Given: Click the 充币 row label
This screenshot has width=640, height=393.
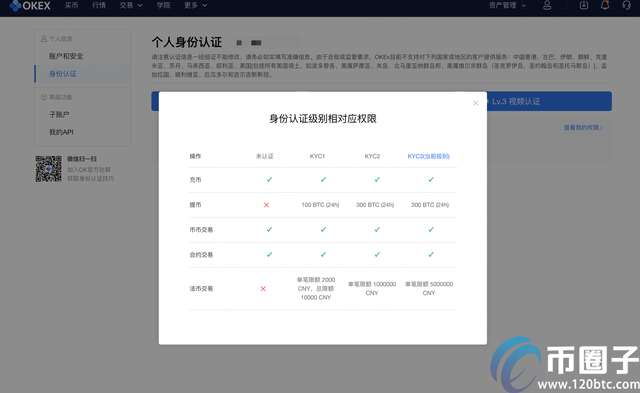Looking at the screenshot, I should coord(195,180).
